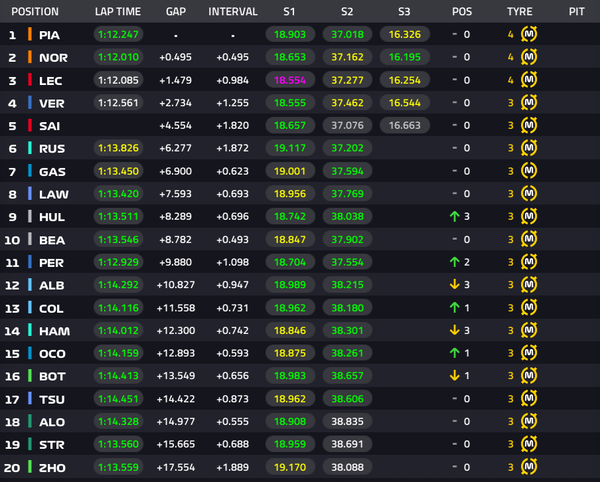Click the medium tyre icon in GAS's row

[x=529, y=171]
